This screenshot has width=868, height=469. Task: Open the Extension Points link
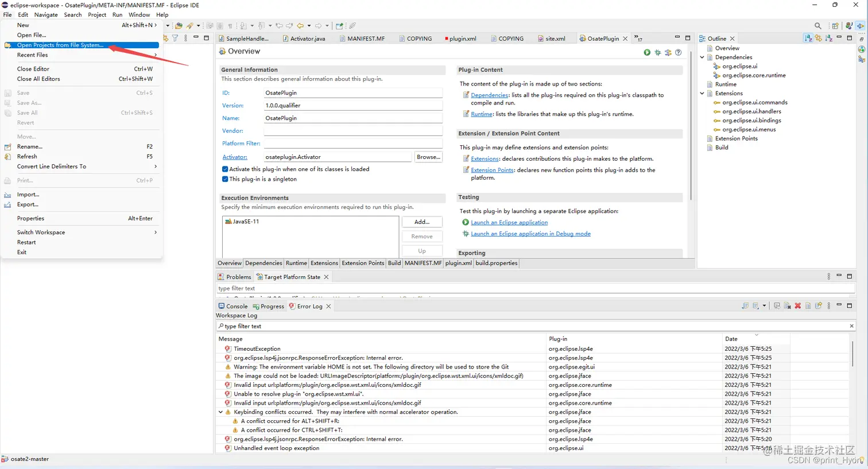492,170
